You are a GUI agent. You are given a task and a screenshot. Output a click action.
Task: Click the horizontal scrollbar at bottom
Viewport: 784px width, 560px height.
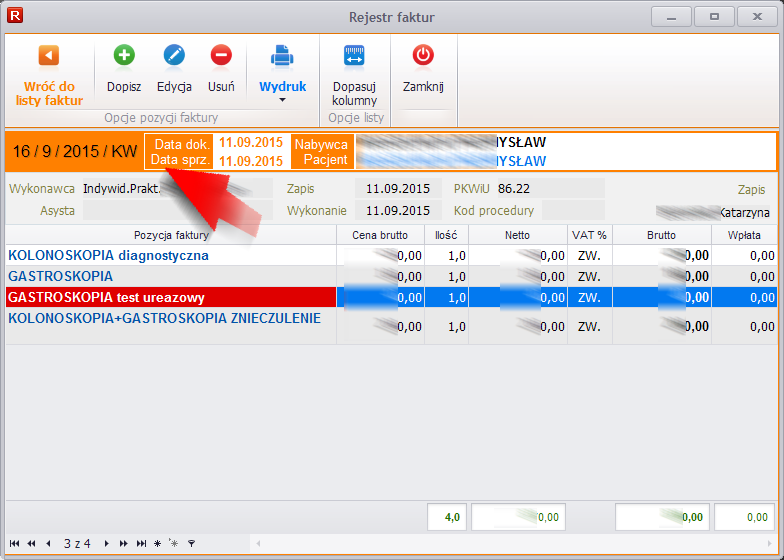500,543
